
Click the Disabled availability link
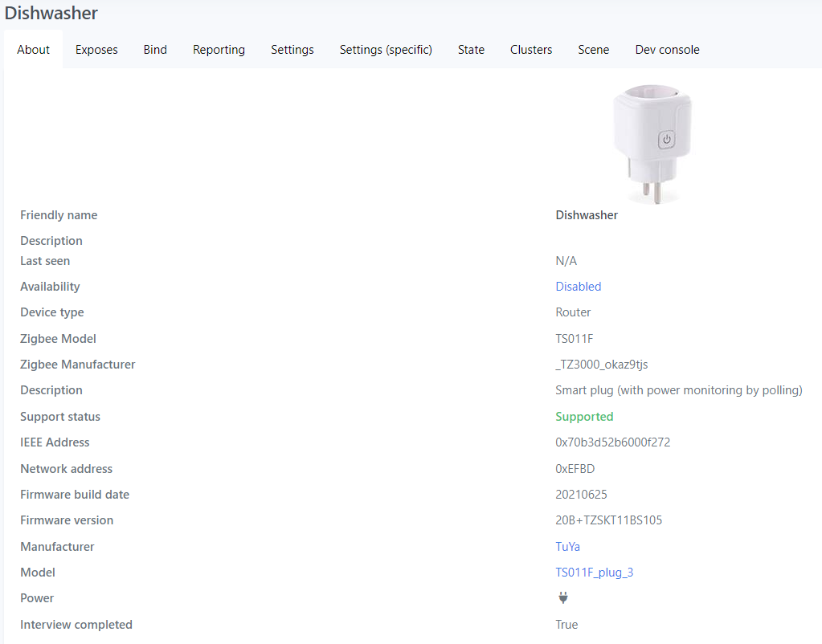pyautogui.click(x=578, y=286)
